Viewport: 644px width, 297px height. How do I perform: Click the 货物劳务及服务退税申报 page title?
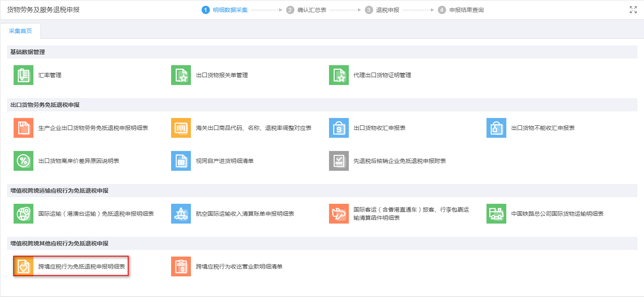43,10
